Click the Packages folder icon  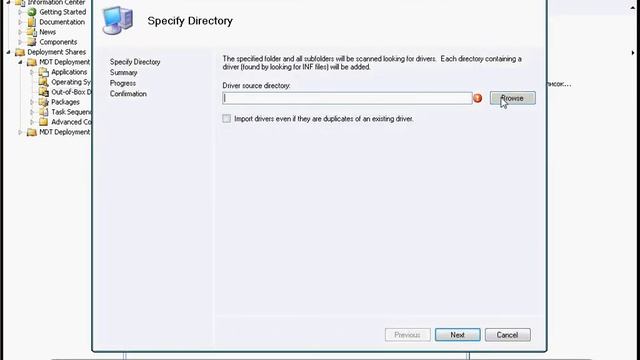pos(44,102)
